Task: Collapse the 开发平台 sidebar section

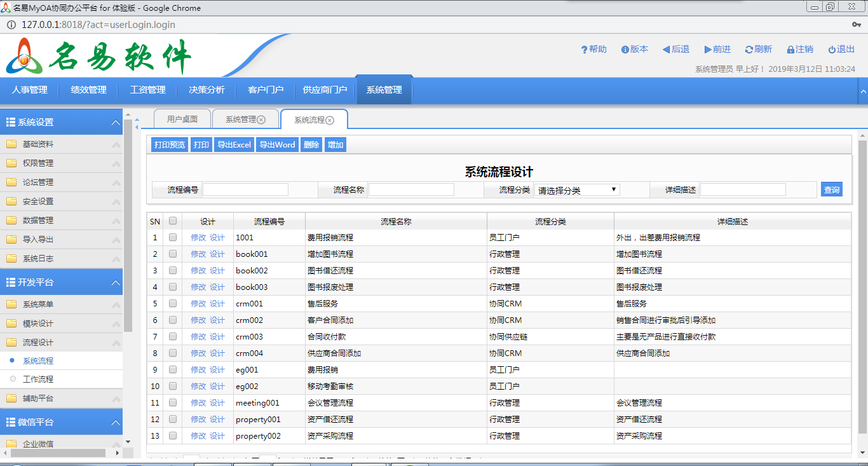Action: 116,282
